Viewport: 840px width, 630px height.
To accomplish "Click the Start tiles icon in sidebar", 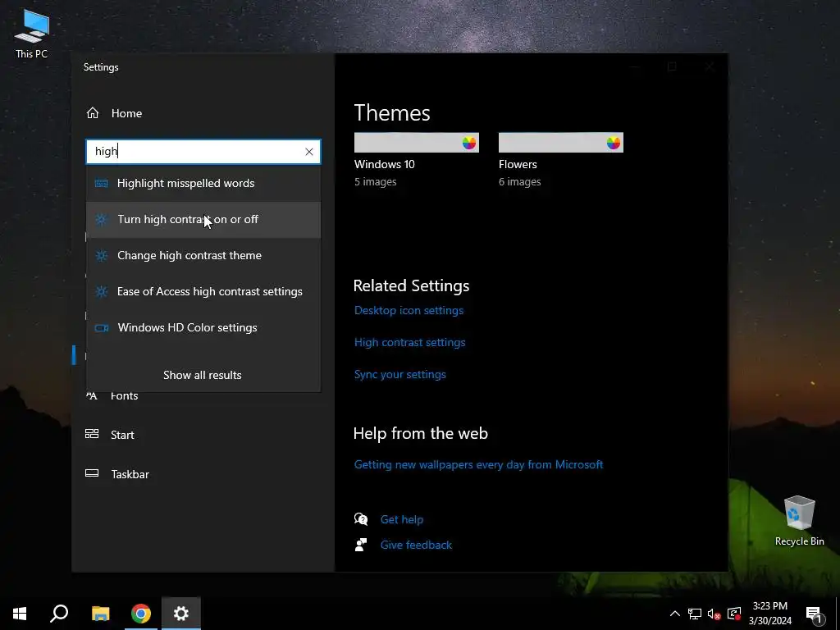I will click(x=92, y=434).
